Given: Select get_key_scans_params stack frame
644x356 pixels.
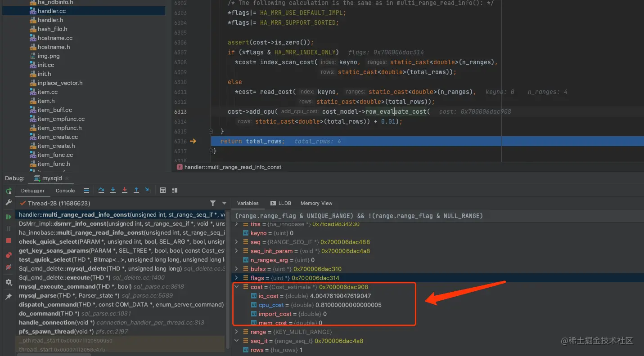Looking at the screenshot, I should coord(121,250).
